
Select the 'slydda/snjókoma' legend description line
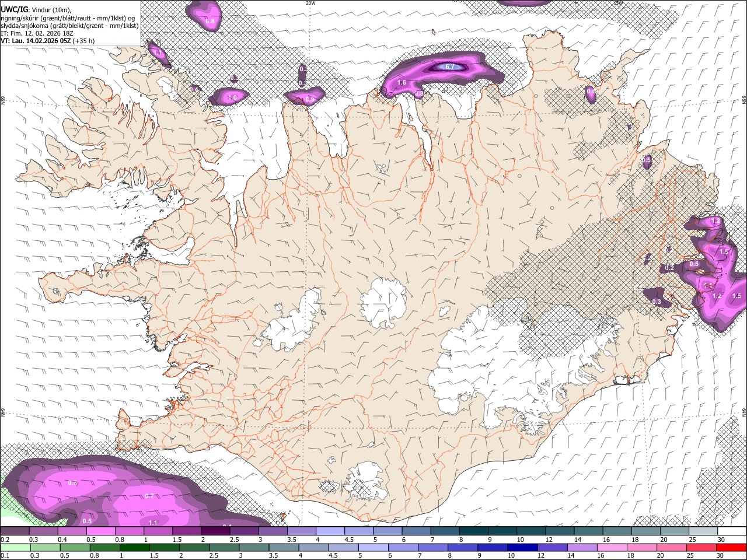pyautogui.click(x=70, y=26)
